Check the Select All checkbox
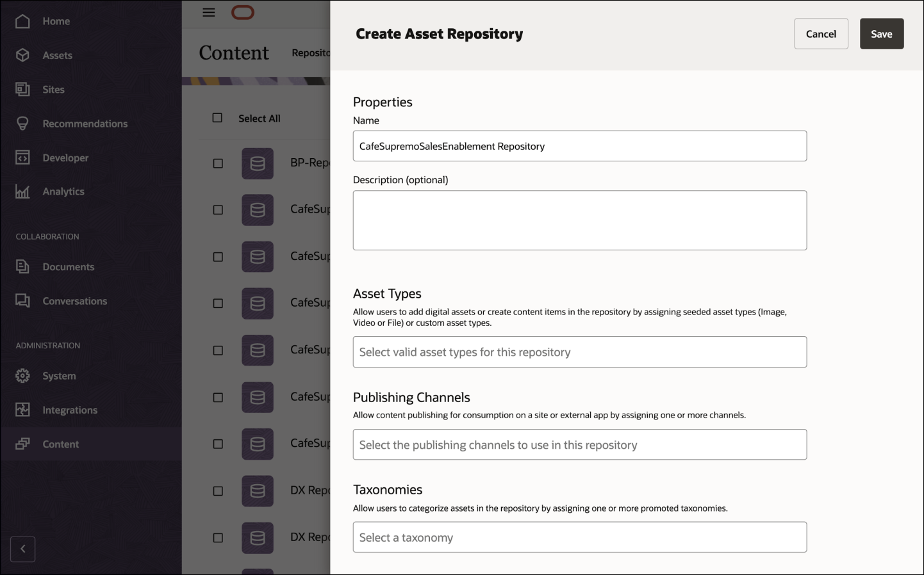 [x=217, y=118]
